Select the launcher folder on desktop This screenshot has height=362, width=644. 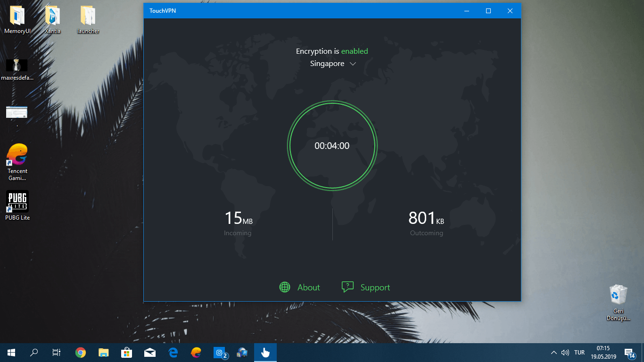(88, 20)
